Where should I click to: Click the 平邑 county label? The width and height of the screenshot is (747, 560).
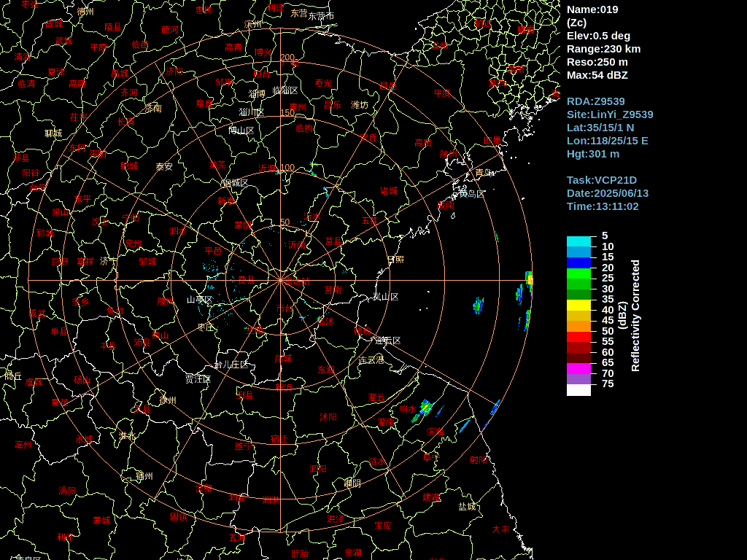213,251
